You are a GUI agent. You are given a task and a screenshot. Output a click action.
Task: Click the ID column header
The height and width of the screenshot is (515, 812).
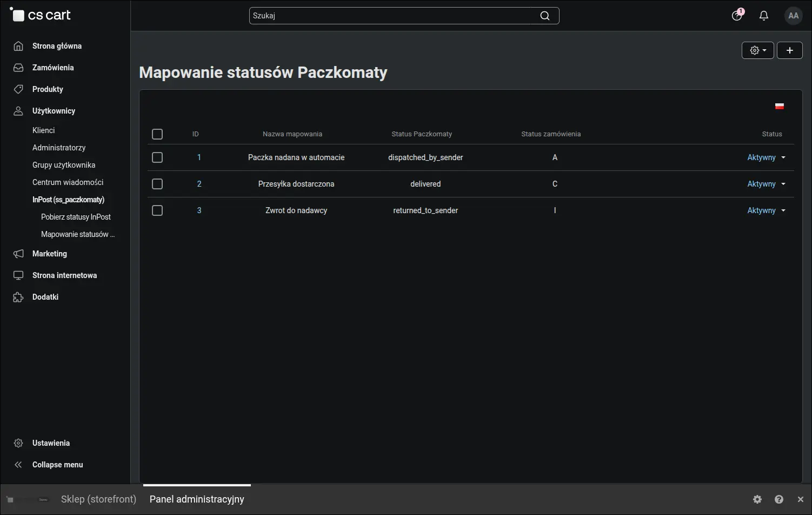pos(196,134)
